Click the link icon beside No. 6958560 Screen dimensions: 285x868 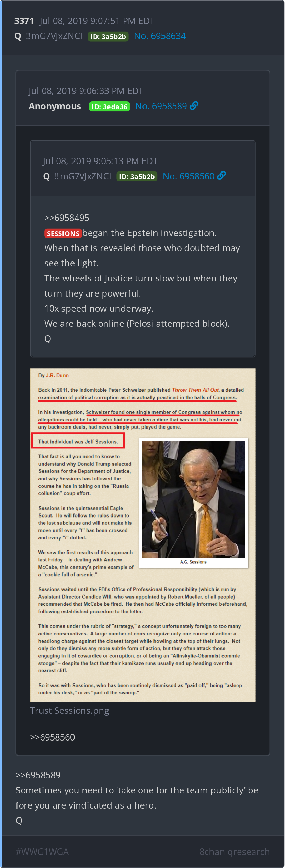click(x=221, y=176)
